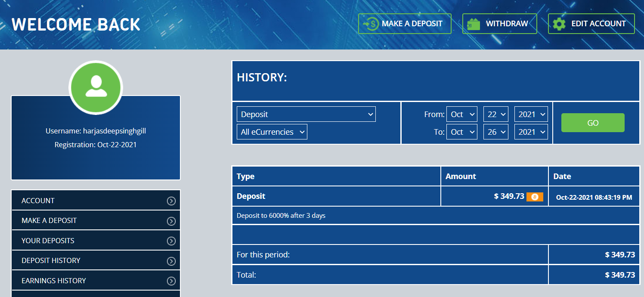Open the To year dropdown

pyautogui.click(x=531, y=132)
